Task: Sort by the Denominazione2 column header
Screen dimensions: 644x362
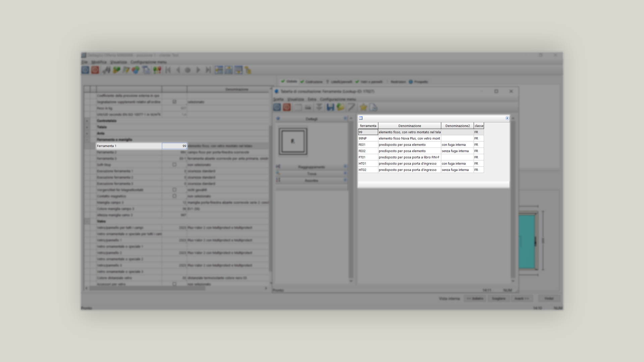Action: [458, 126]
